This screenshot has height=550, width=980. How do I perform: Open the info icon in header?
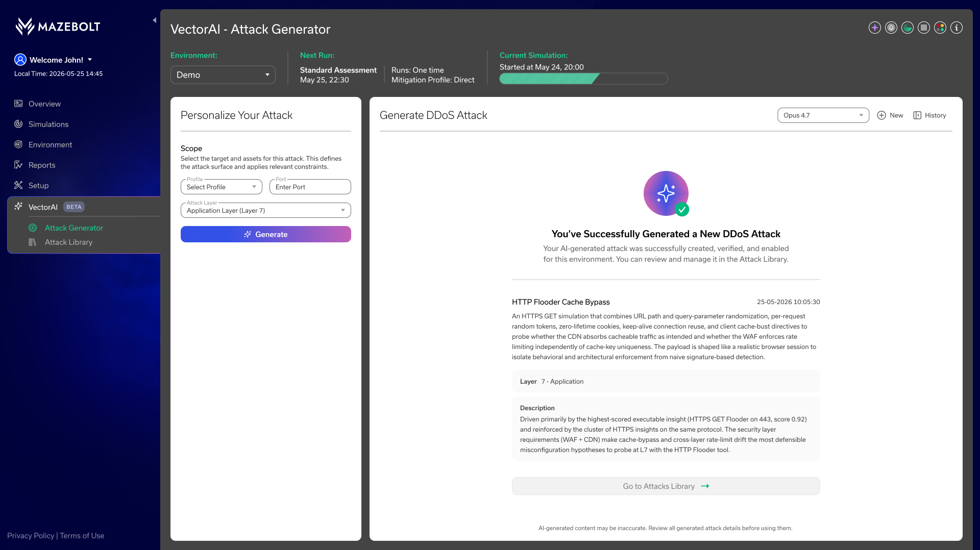(957, 28)
